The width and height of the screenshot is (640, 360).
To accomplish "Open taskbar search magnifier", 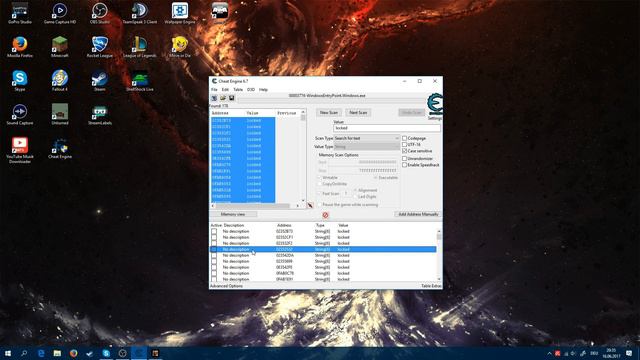I will click(x=24, y=353).
